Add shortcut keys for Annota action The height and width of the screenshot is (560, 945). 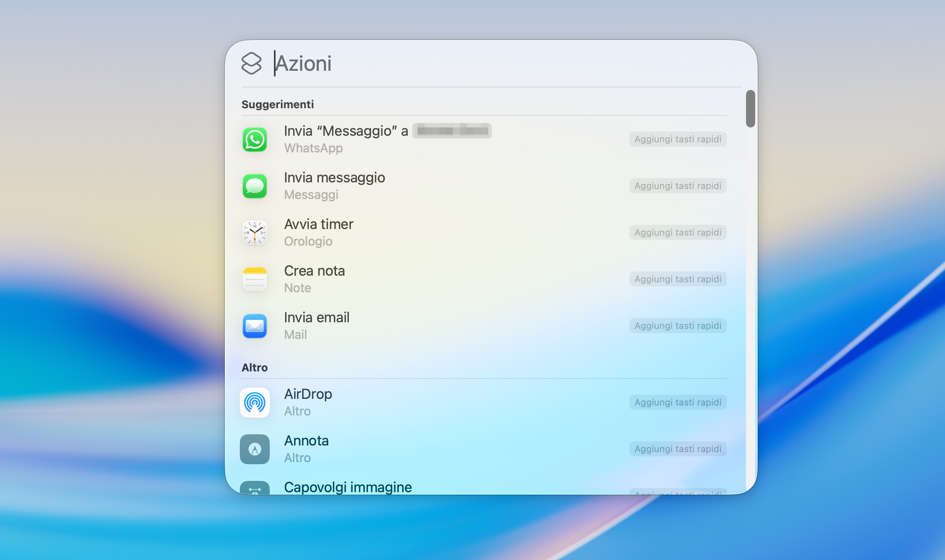coord(678,449)
